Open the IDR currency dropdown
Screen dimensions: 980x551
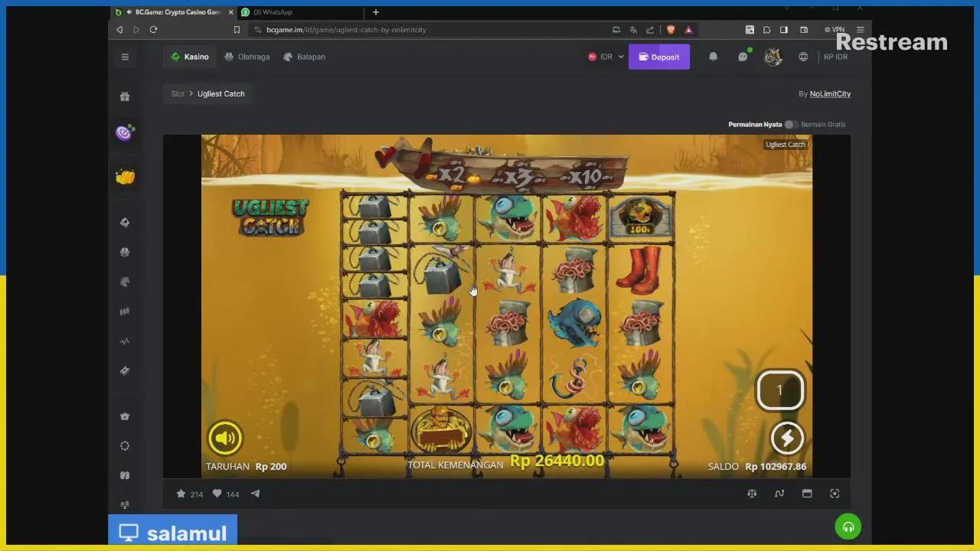(606, 57)
